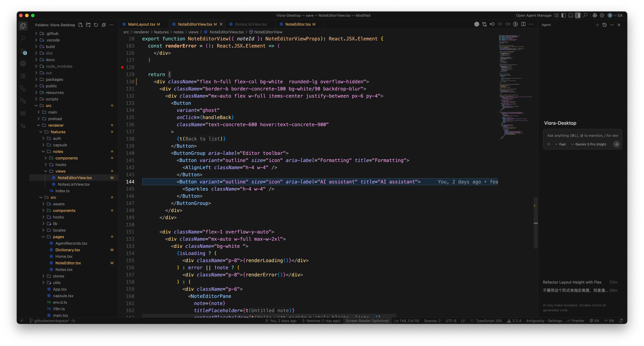Switch to the MainLayout.tsx tab

(142, 24)
